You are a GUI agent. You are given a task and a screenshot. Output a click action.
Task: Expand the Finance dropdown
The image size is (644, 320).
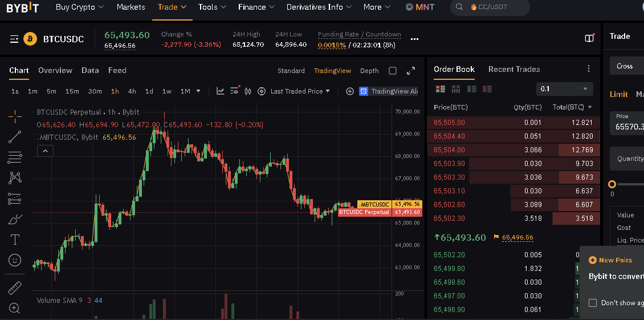pos(256,7)
